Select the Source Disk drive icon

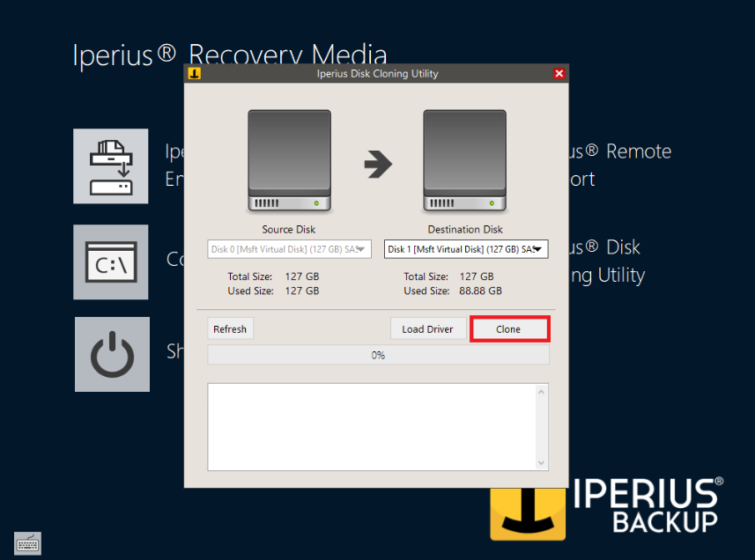[x=288, y=160]
